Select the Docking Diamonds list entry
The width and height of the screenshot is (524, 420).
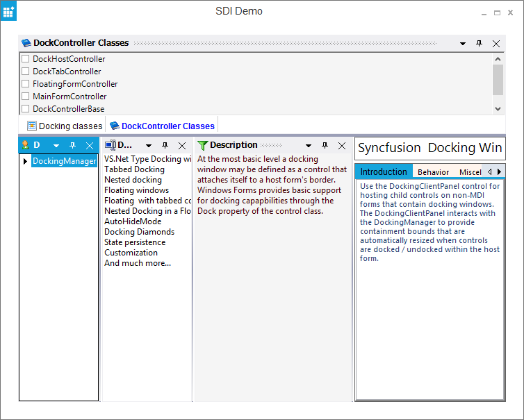coord(139,232)
